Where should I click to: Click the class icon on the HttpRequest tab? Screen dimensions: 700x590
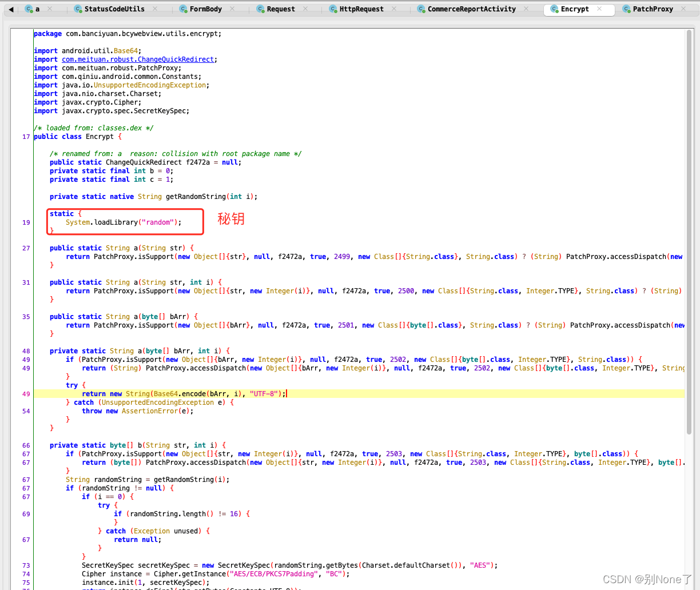coord(333,9)
